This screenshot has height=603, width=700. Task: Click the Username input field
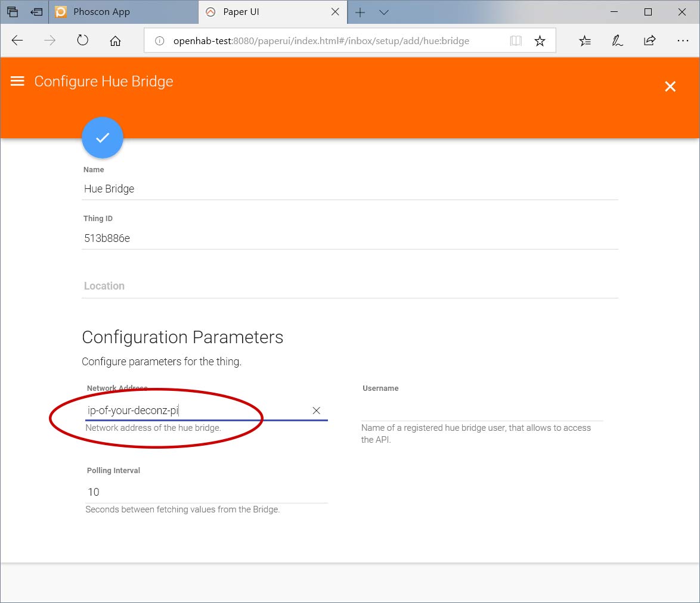point(482,411)
